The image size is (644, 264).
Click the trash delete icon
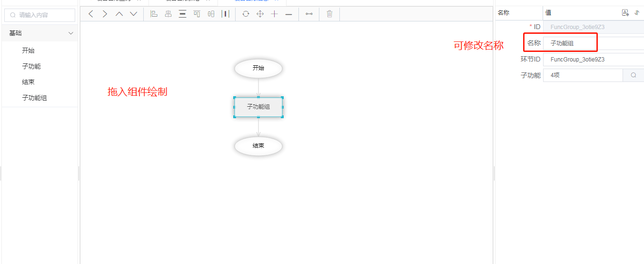pyautogui.click(x=329, y=14)
